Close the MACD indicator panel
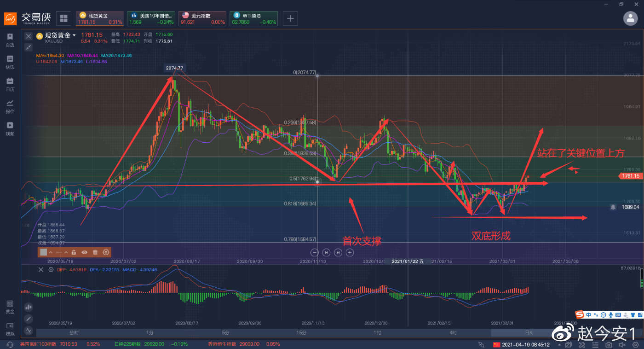This screenshot has width=644, height=349. (40, 270)
